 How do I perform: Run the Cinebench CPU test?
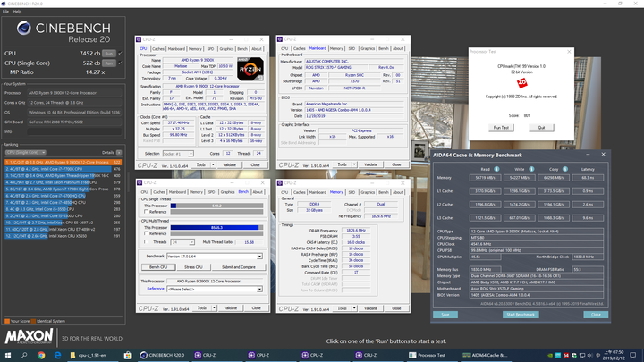tap(109, 54)
